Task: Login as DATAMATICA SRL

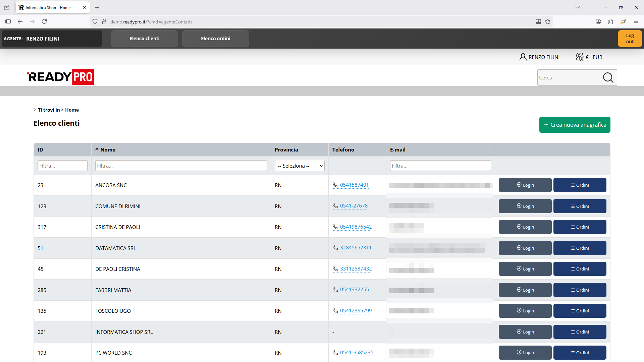Action: point(525,248)
